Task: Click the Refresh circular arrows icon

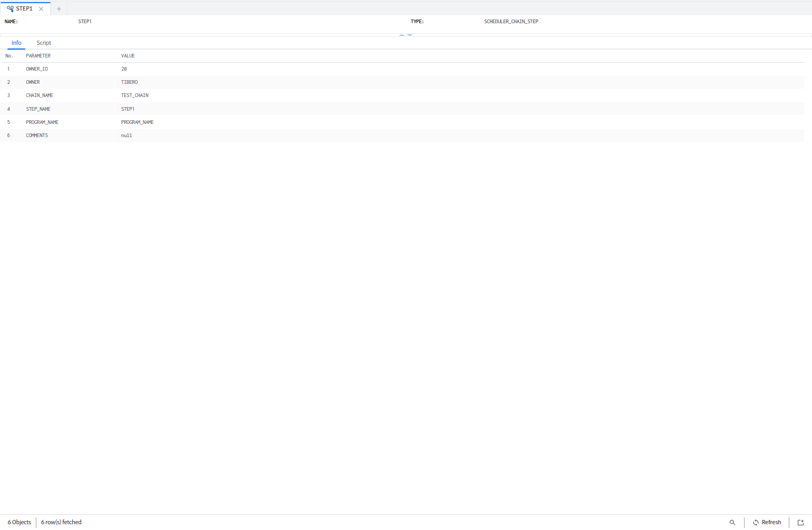Action: click(x=756, y=523)
